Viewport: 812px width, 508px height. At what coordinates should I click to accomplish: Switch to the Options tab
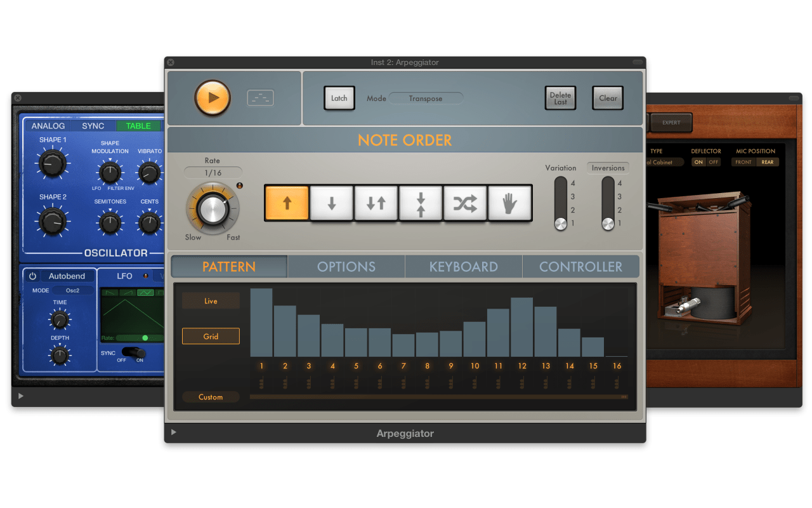click(346, 266)
